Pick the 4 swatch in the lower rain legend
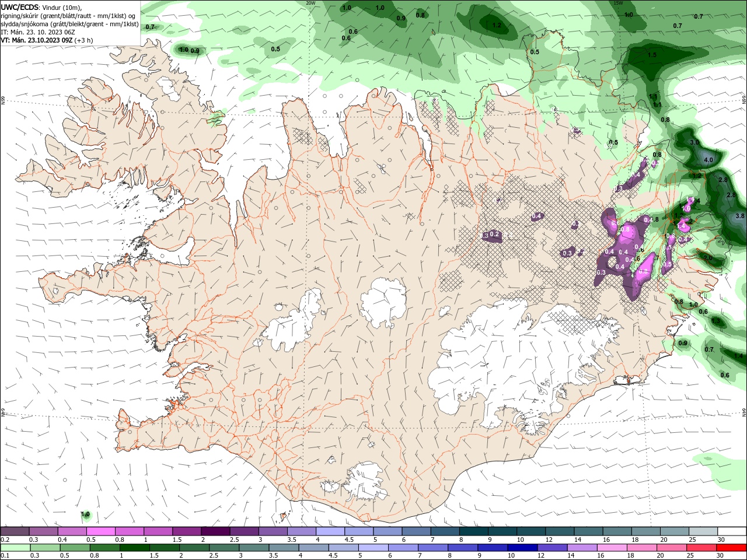747x560 pixels. coord(313,548)
